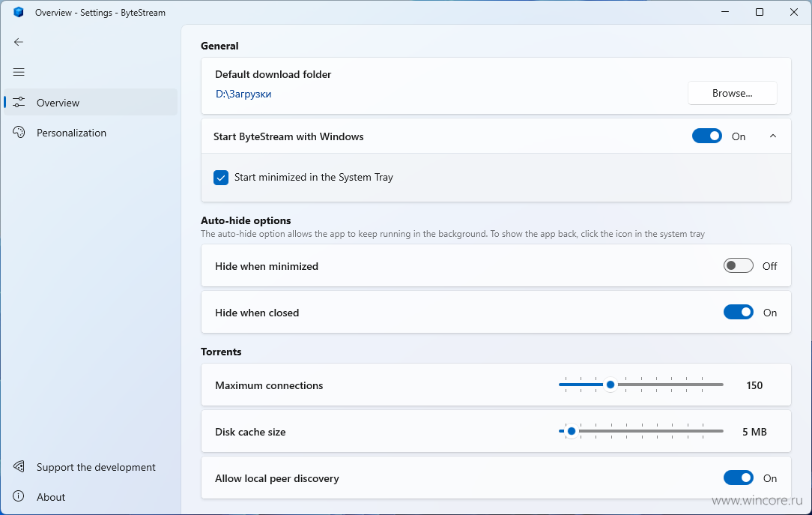Minimize the ByteStream settings window
Image resolution: width=812 pixels, height=515 pixels.
pyautogui.click(x=725, y=12)
